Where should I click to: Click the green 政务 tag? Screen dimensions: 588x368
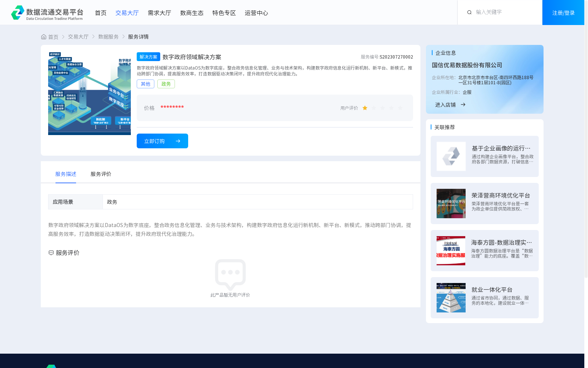(166, 84)
